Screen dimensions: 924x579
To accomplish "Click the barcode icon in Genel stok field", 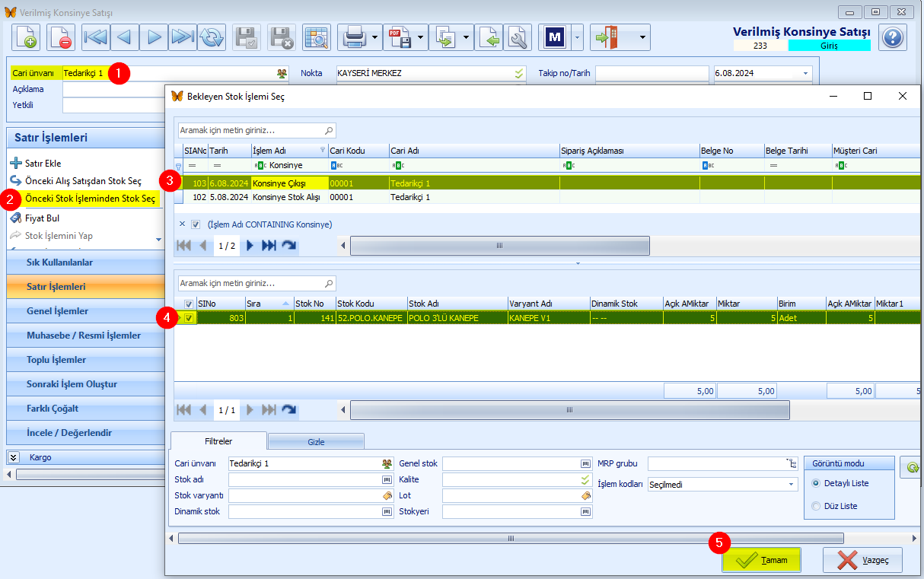I will click(x=585, y=463).
